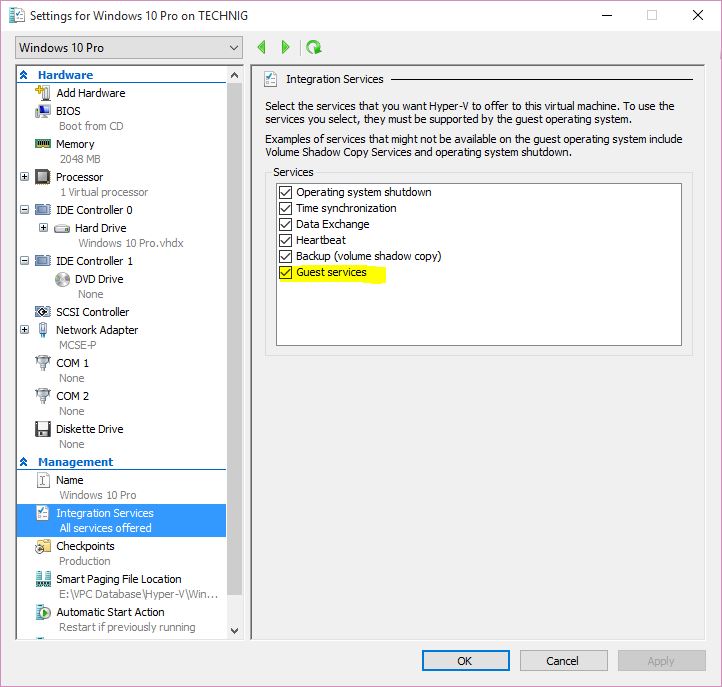The image size is (722, 687).
Task: Click the 'Boot from CD' text
Action: [91, 126]
